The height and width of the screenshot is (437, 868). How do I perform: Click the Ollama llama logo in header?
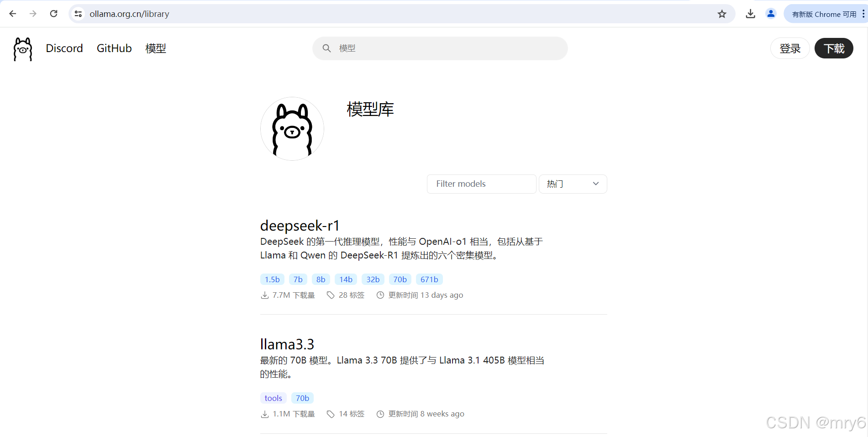tap(23, 49)
